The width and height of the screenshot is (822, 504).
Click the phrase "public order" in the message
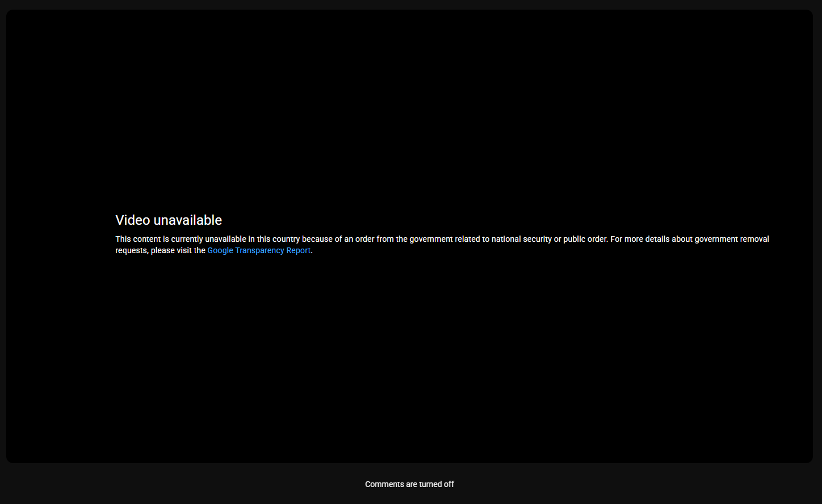click(585, 239)
